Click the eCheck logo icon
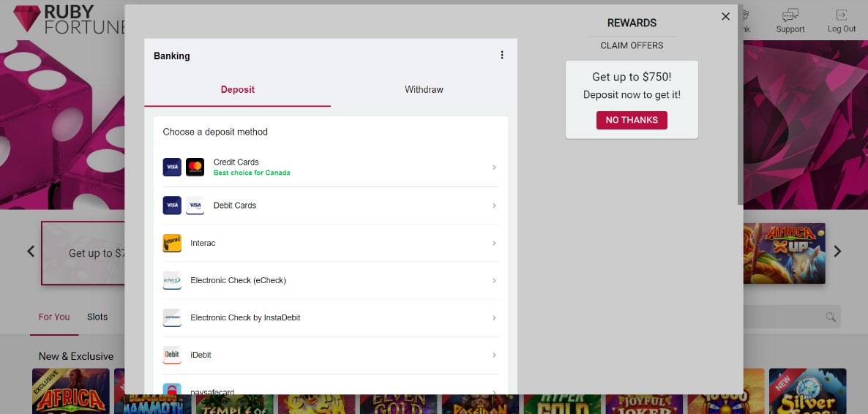 tap(172, 280)
